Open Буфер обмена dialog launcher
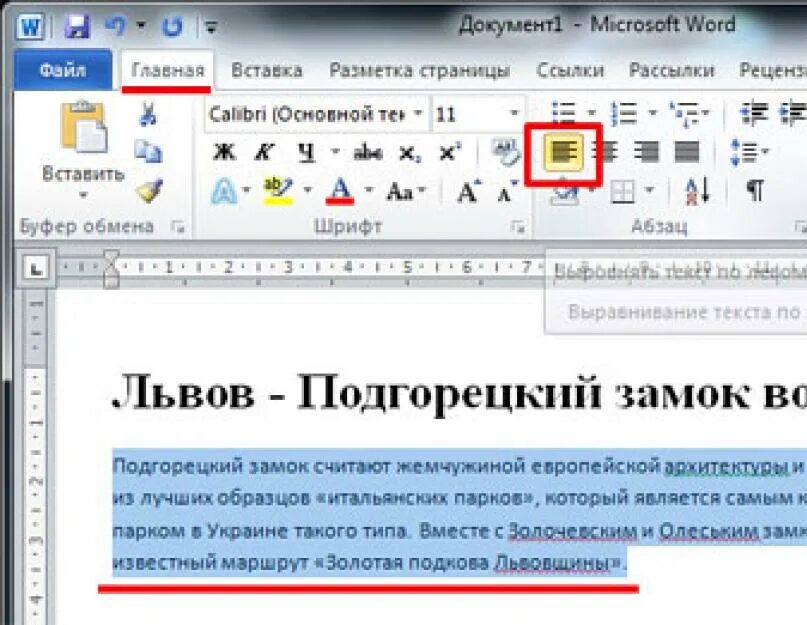Viewport: 807px width, 625px height. coord(178,226)
